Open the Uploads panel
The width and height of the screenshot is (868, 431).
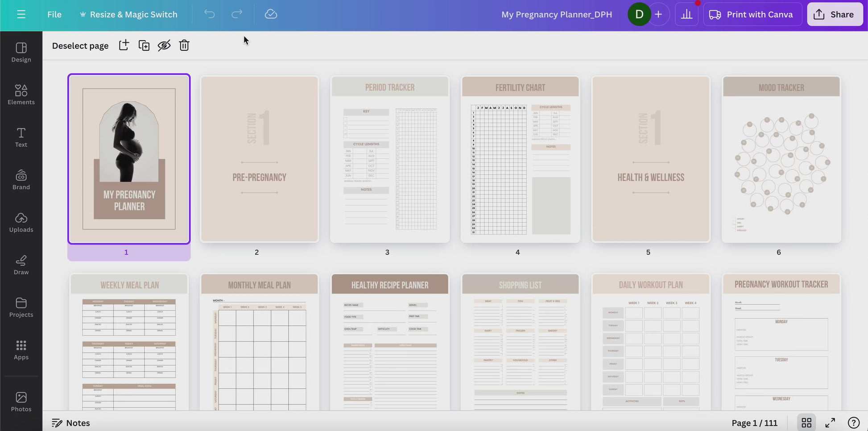(x=21, y=222)
